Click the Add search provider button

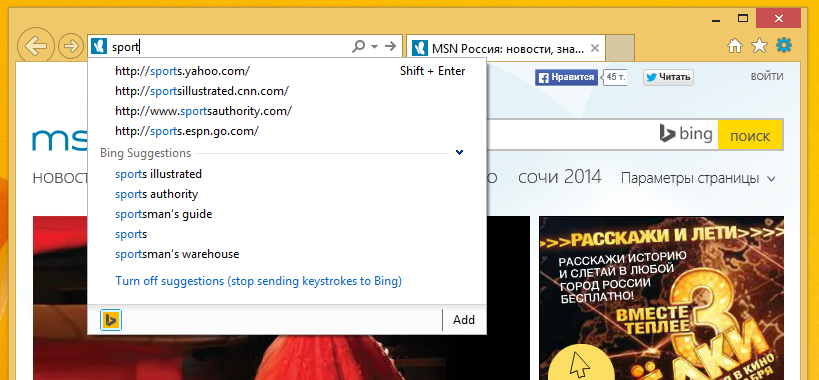[x=463, y=320]
